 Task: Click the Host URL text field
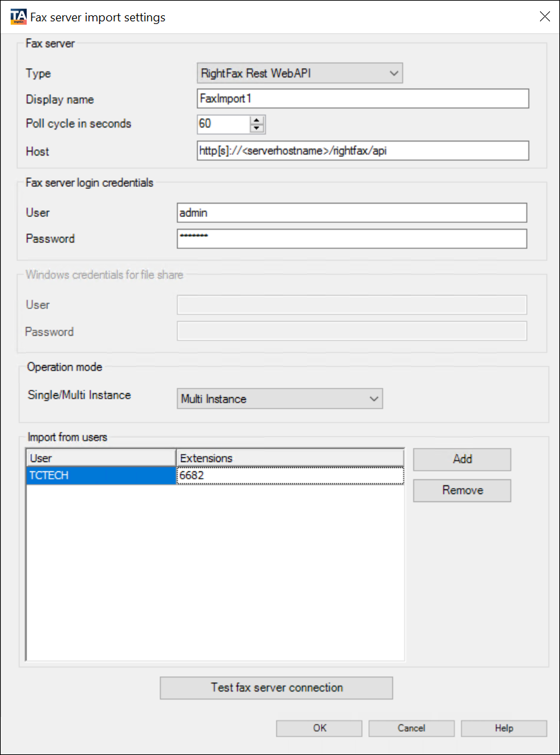pos(362,151)
